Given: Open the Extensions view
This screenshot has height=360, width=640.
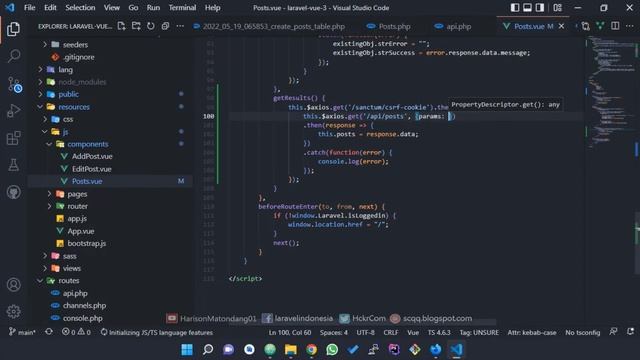Looking at the screenshot, I should pyautogui.click(x=13, y=138).
